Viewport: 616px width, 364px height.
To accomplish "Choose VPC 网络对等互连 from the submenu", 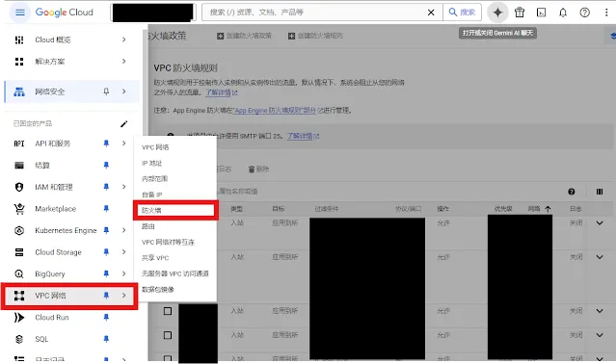I will [x=168, y=242].
